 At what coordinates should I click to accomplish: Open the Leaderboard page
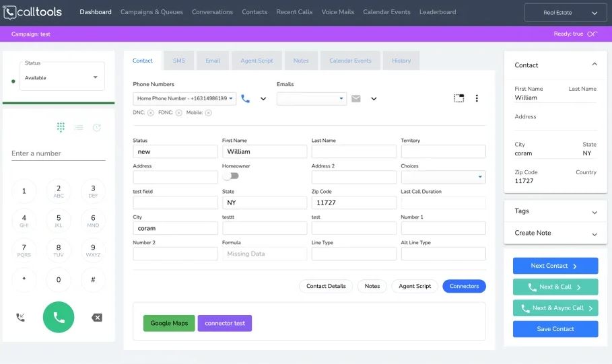(438, 12)
